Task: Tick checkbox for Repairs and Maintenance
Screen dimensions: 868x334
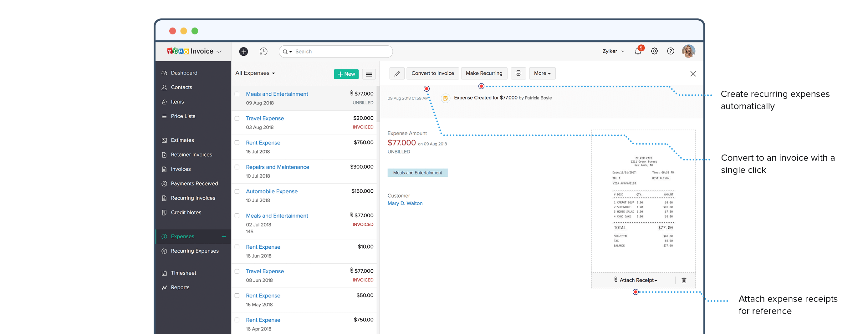Action: (237, 167)
